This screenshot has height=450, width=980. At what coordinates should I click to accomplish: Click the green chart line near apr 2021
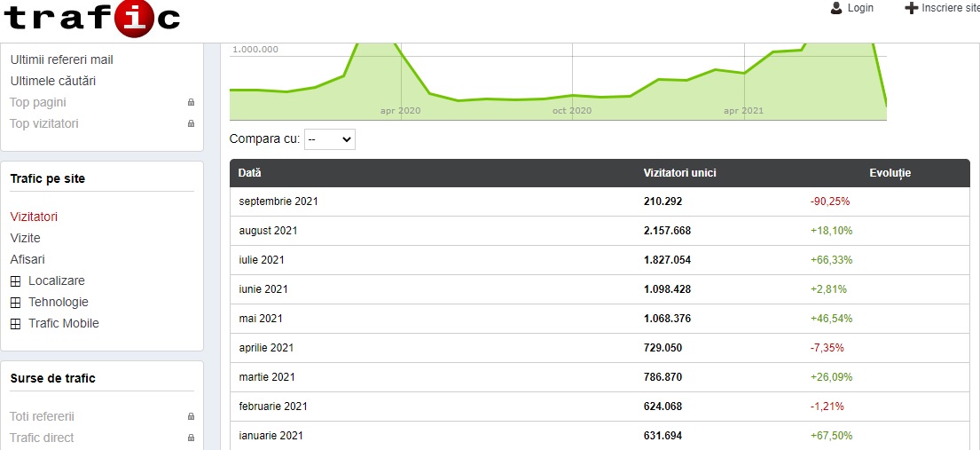(x=743, y=73)
